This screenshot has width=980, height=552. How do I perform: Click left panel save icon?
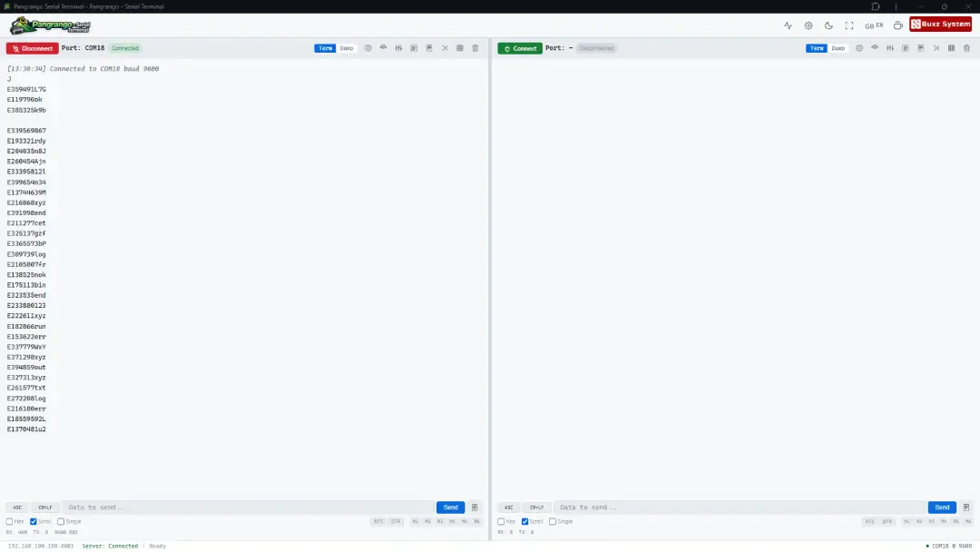click(429, 48)
